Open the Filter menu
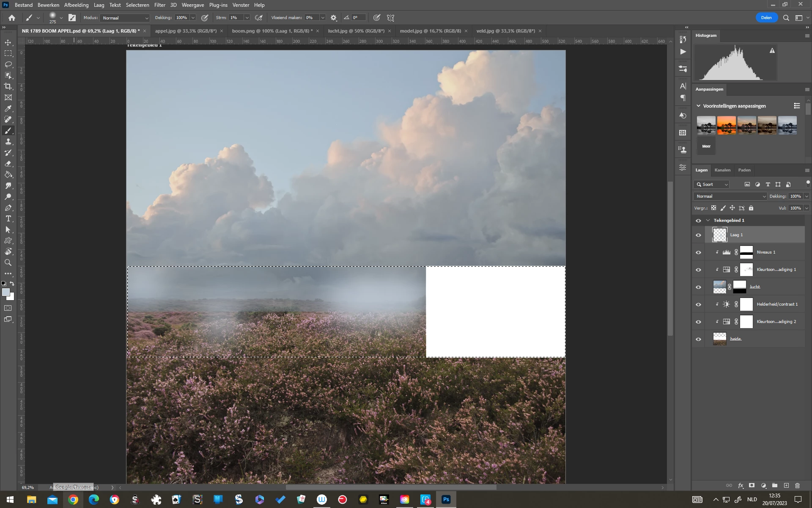 point(159,5)
